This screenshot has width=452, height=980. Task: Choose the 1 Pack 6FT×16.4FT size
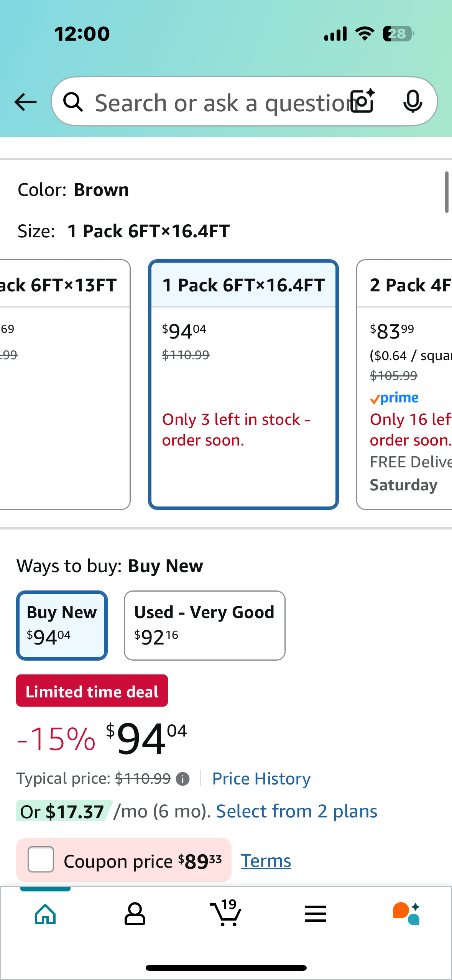tap(243, 385)
